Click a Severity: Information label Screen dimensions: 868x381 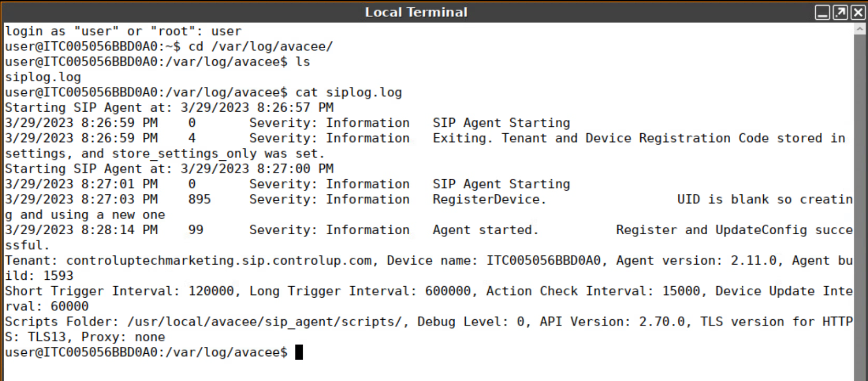pos(329,123)
